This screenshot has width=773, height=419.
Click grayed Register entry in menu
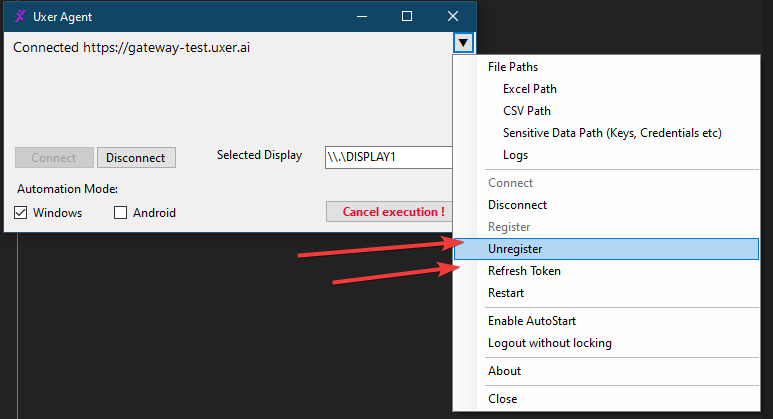(x=606, y=227)
